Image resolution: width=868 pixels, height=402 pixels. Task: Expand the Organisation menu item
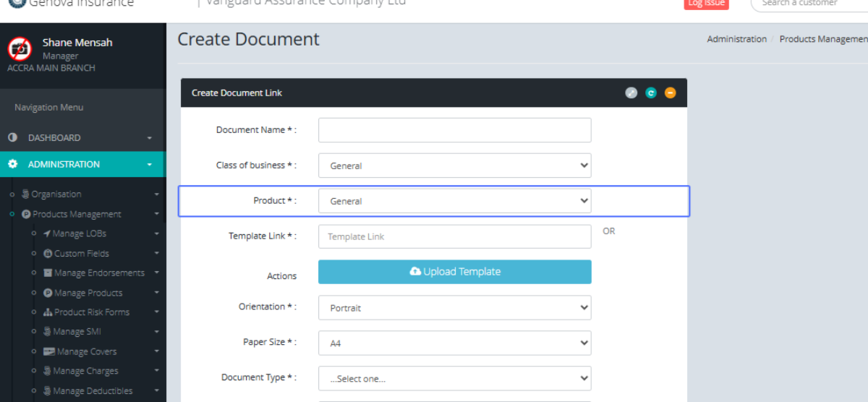pyautogui.click(x=56, y=194)
